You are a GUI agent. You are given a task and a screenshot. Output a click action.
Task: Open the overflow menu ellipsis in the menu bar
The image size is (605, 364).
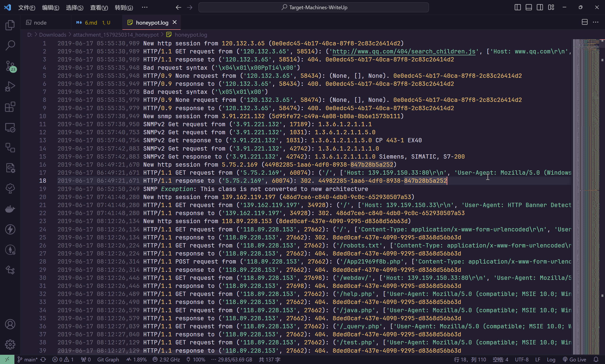145,7
